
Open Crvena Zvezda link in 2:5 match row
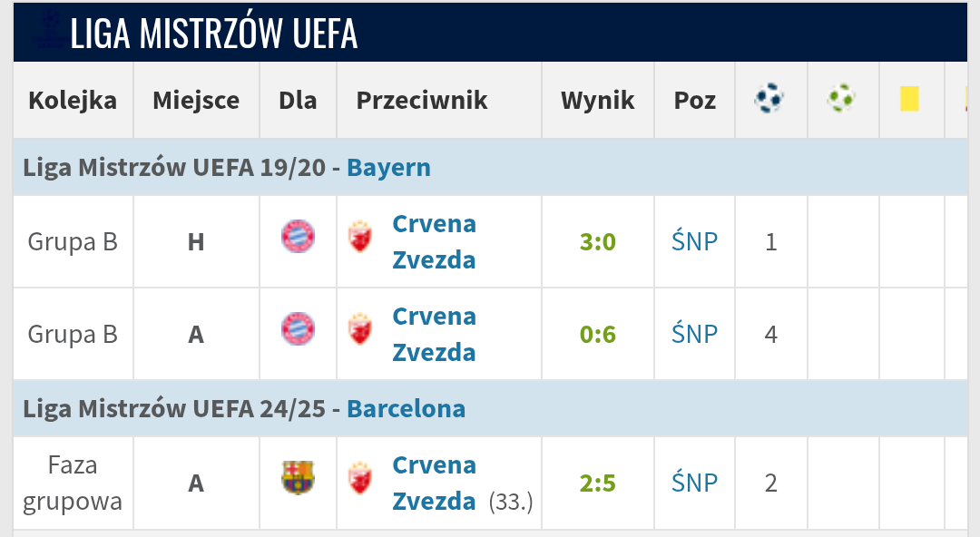point(434,483)
